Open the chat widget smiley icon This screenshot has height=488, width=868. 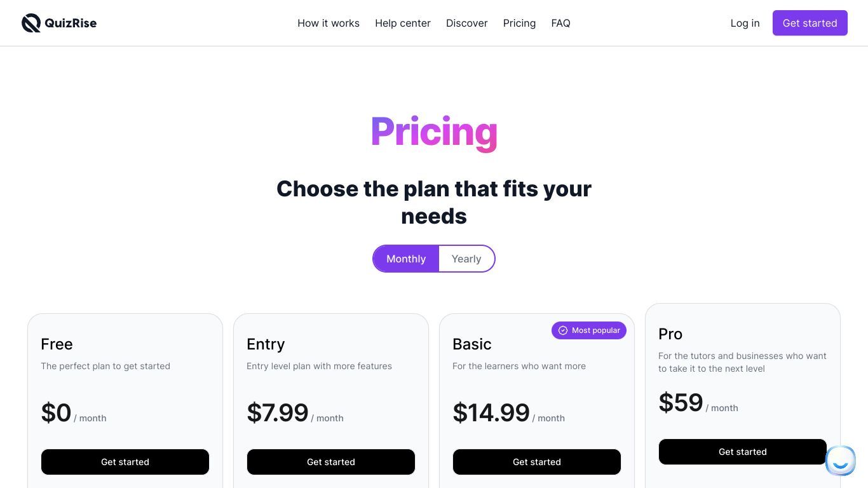[840, 461]
